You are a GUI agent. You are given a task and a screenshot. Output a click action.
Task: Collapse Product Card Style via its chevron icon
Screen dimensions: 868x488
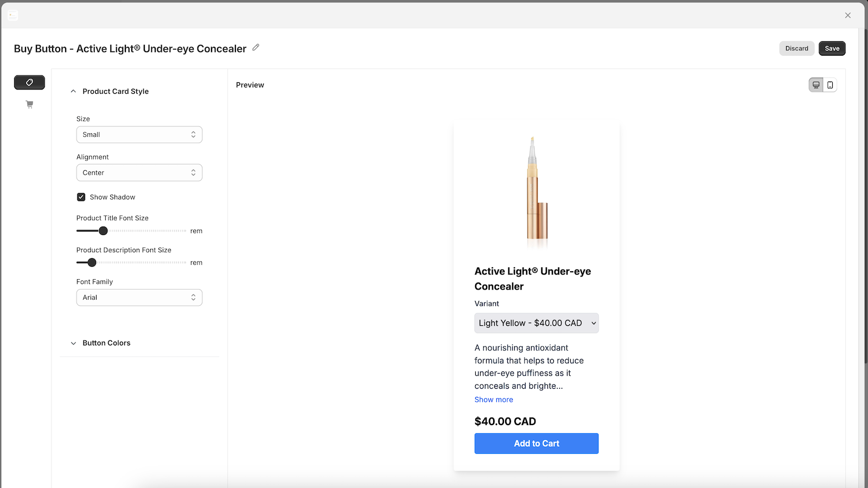coord(73,91)
